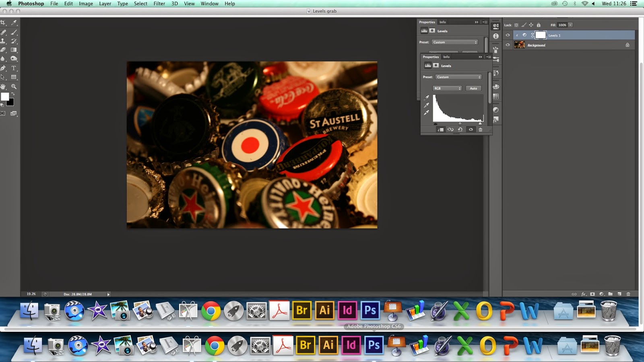The height and width of the screenshot is (362, 644).
Task: Reset Levels to adjustment defaults
Action: [x=460, y=130]
